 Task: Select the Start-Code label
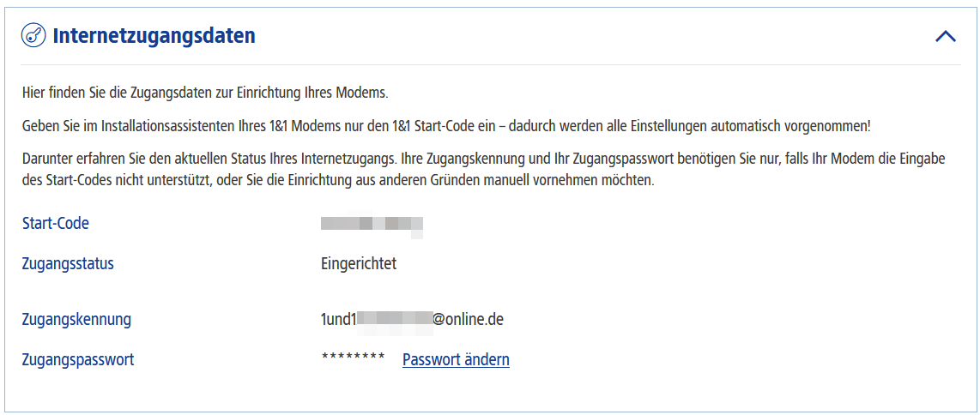click(x=55, y=224)
